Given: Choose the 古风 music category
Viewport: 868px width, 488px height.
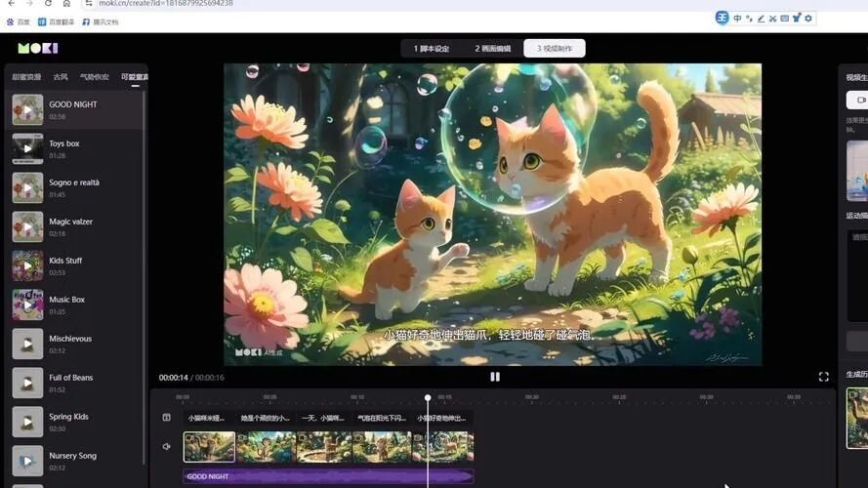Looking at the screenshot, I should coord(61,77).
